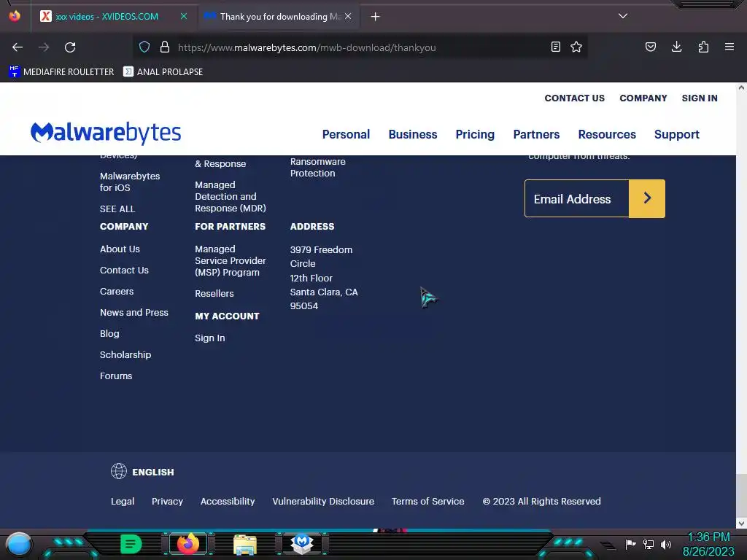
Task: Open the COMPANY header link
Action: 643,98
